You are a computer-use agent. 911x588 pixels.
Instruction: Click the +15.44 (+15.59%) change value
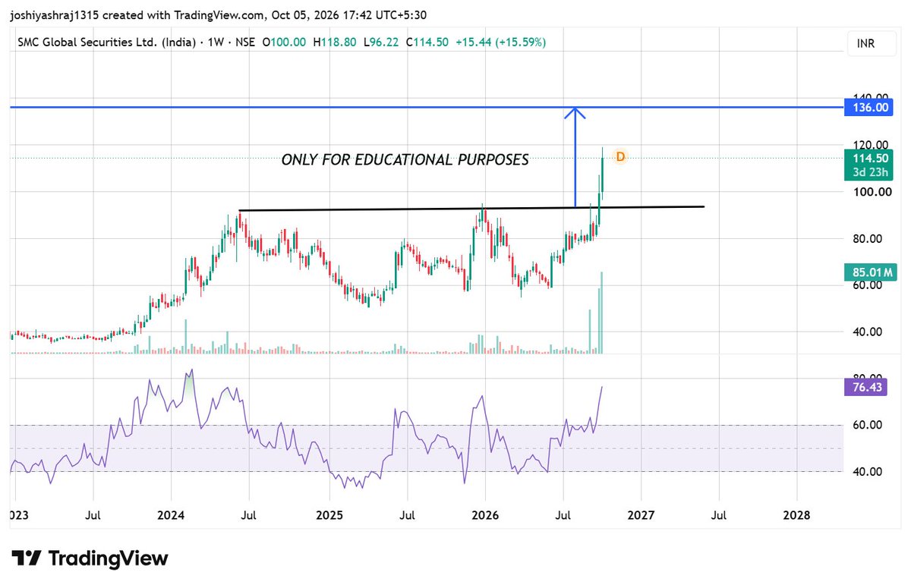coord(500,42)
